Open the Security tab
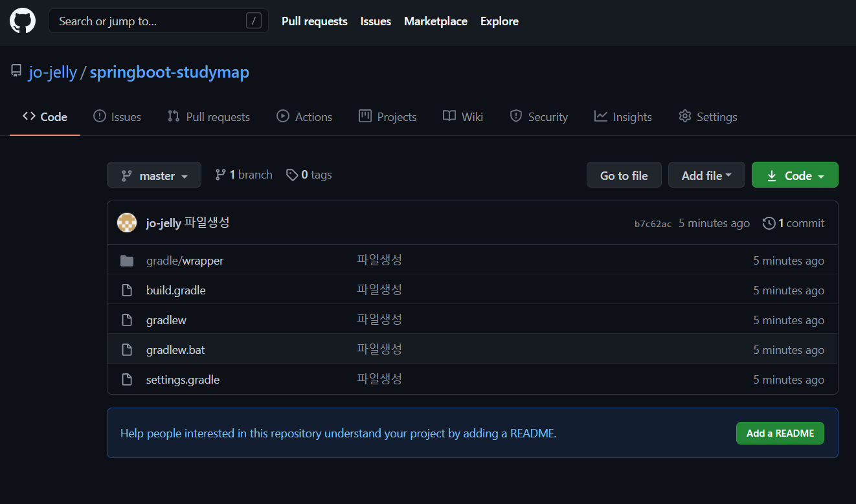 tap(539, 117)
